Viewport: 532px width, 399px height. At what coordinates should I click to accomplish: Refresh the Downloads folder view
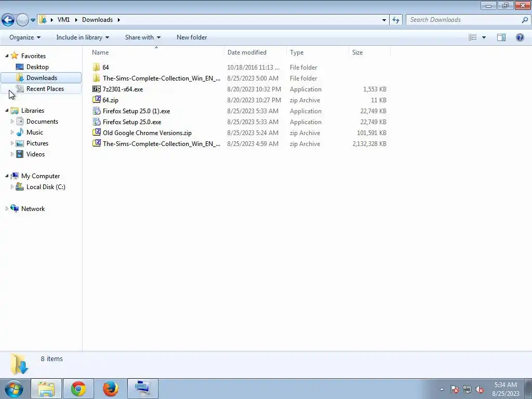click(395, 20)
